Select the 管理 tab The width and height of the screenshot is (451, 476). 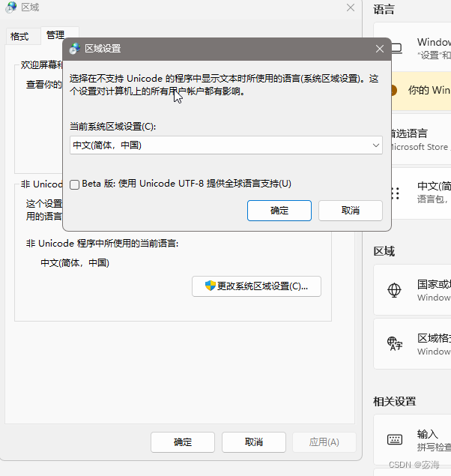(x=55, y=35)
